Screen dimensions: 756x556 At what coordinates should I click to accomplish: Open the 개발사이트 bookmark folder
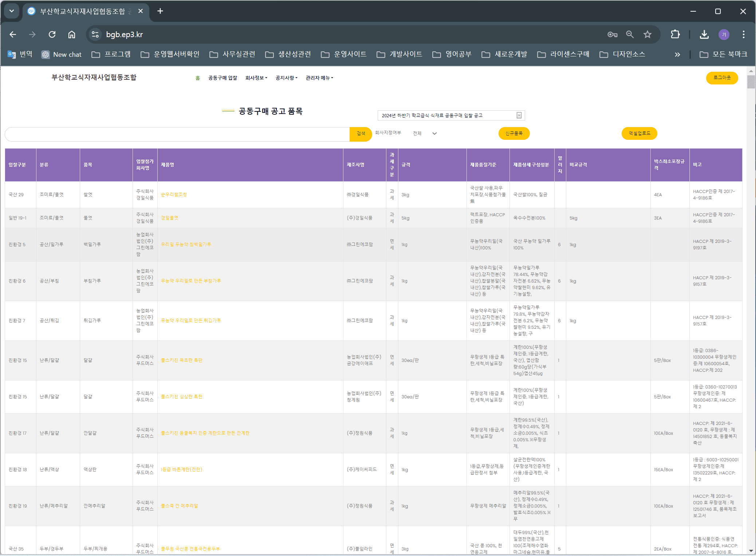[x=399, y=54]
